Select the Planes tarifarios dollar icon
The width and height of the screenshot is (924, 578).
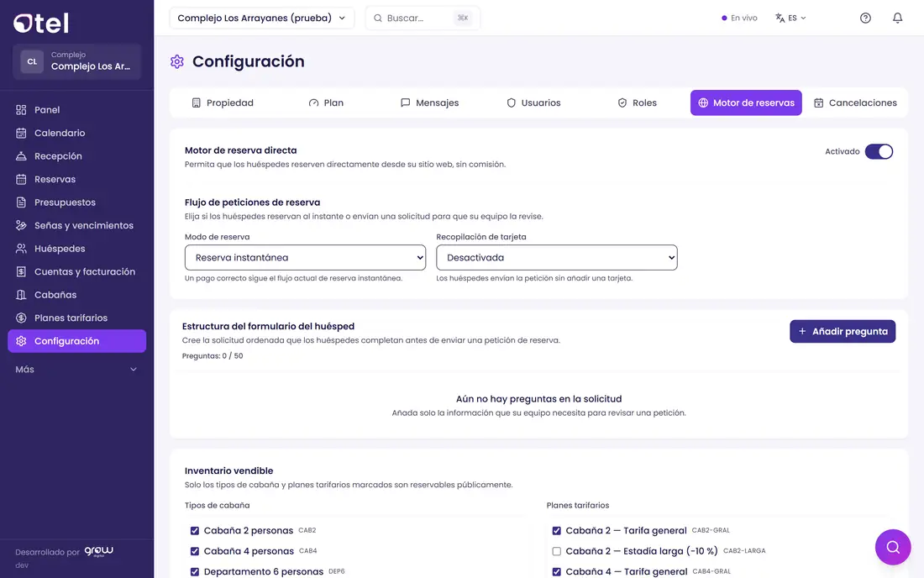pos(21,318)
